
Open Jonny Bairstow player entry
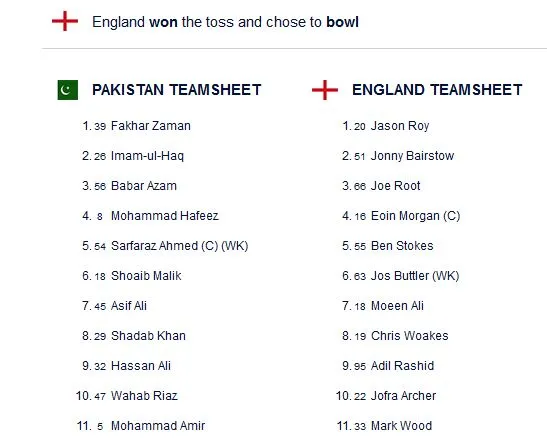click(x=412, y=156)
